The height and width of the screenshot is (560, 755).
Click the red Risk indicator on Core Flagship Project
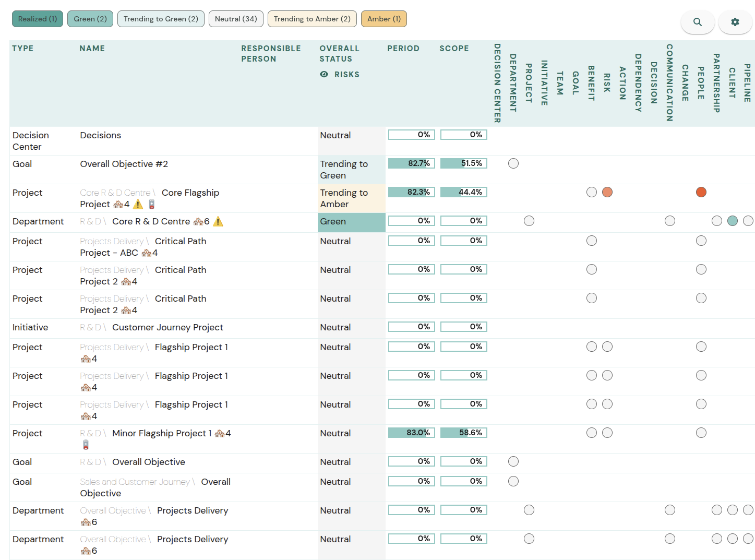pyautogui.click(x=607, y=192)
